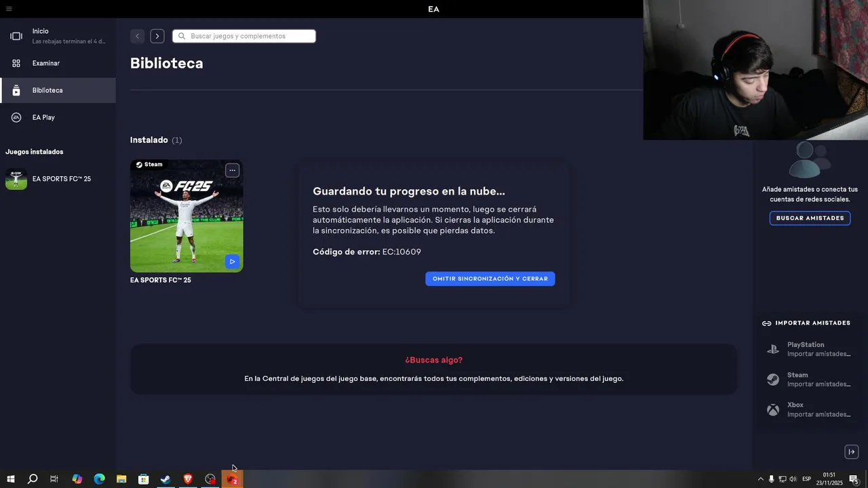The height and width of the screenshot is (488, 868).
Task: Open the hamburger menu in EA title bar
Action: tap(8, 9)
